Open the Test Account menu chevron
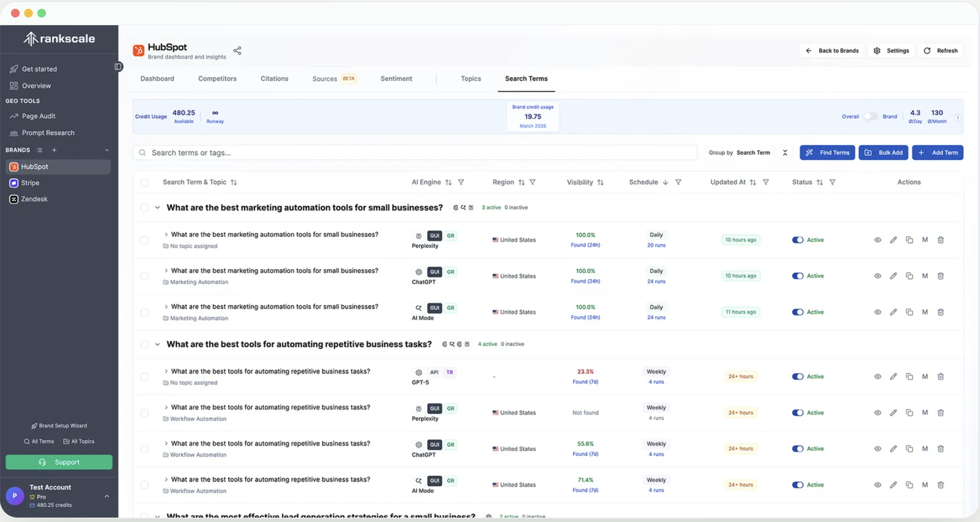This screenshot has width=980, height=522. pos(107,496)
